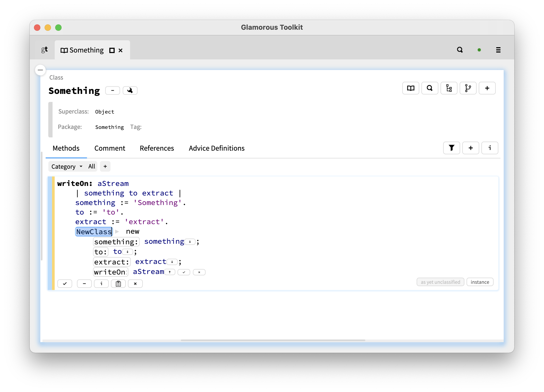
Task: Click the Object superclass name
Action: (105, 112)
